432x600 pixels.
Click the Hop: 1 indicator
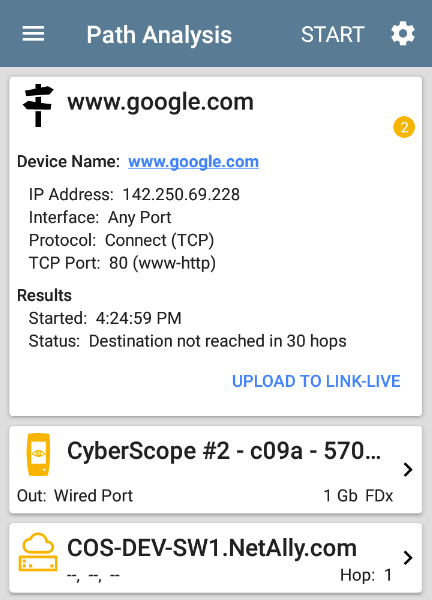(x=366, y=575)
